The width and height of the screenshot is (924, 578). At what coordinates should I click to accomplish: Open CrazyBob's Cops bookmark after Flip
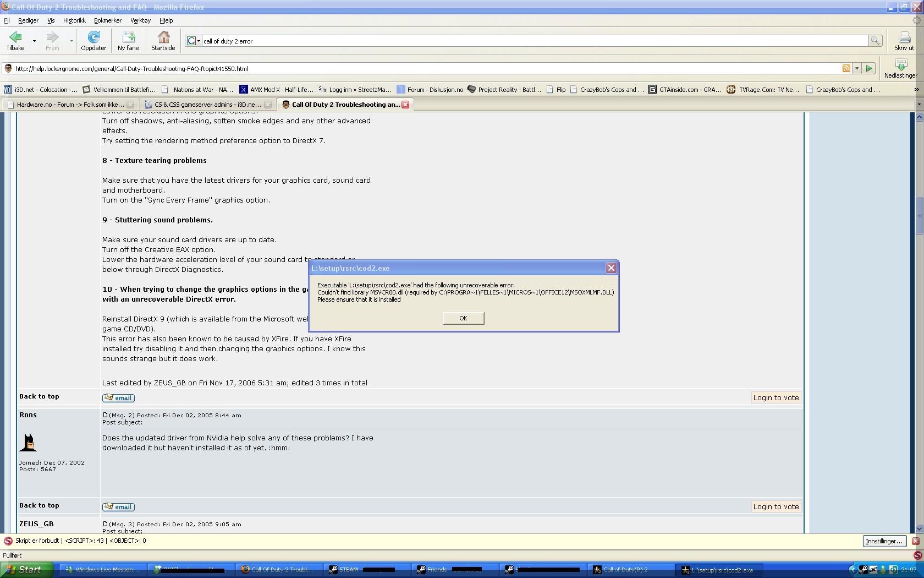click(606, 89)
